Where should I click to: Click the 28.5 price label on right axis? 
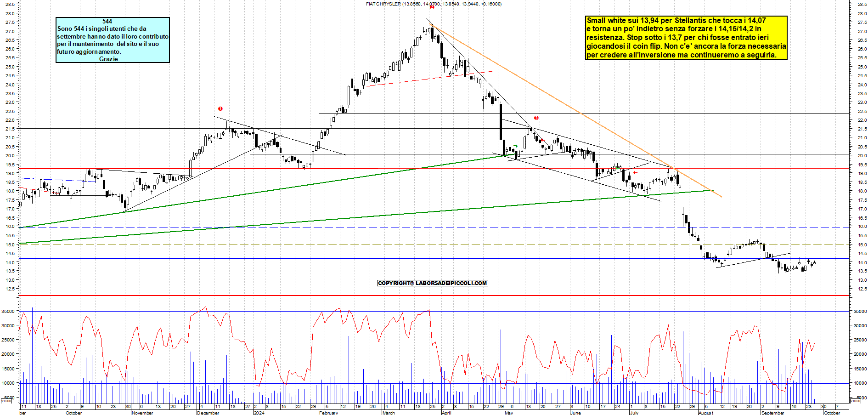862,4
